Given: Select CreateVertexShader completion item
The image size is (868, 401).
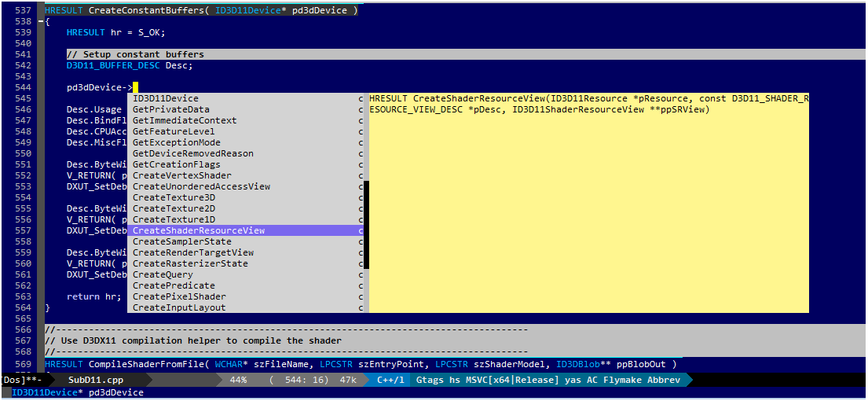Looking at the screenshot, I should [246, 175].
